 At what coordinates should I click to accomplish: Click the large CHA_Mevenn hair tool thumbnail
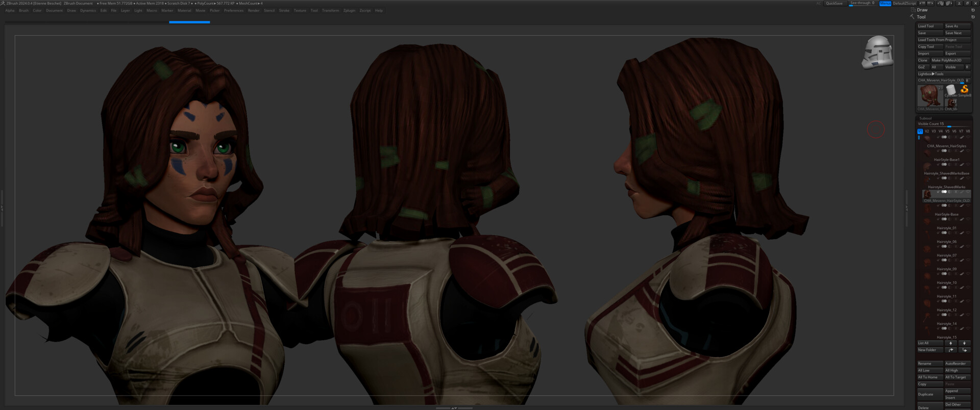click(x=929, y=97)
